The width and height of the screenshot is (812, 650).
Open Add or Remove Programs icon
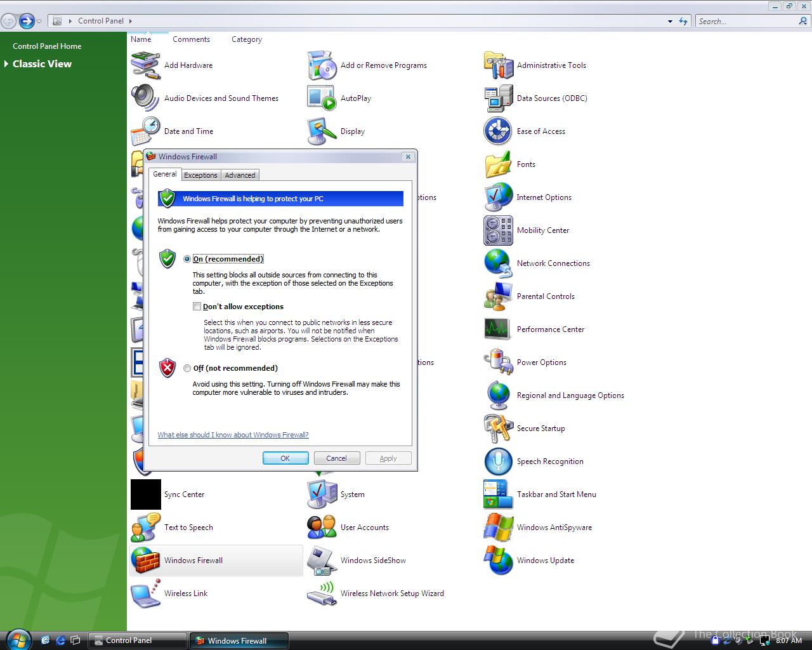(x=322, y=65)
